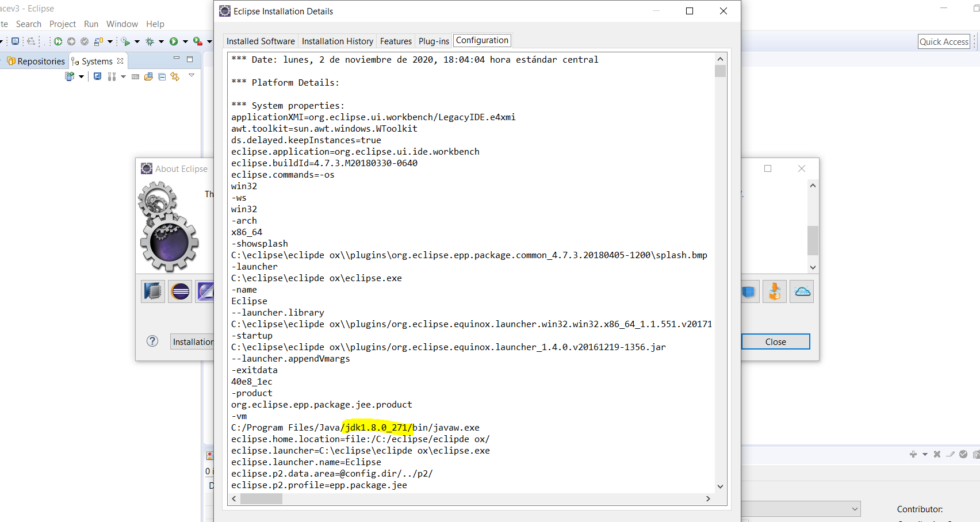Image resolution: width=980 pixels, height=522 pixels.
Task: Minimize the Systems view panel
Action: (x=177, y=58)
